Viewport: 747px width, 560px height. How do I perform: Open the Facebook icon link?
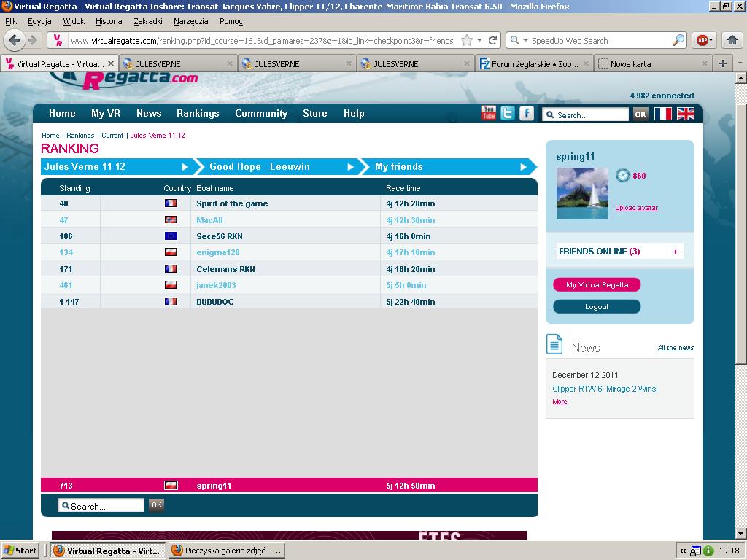tap(527, 113)
